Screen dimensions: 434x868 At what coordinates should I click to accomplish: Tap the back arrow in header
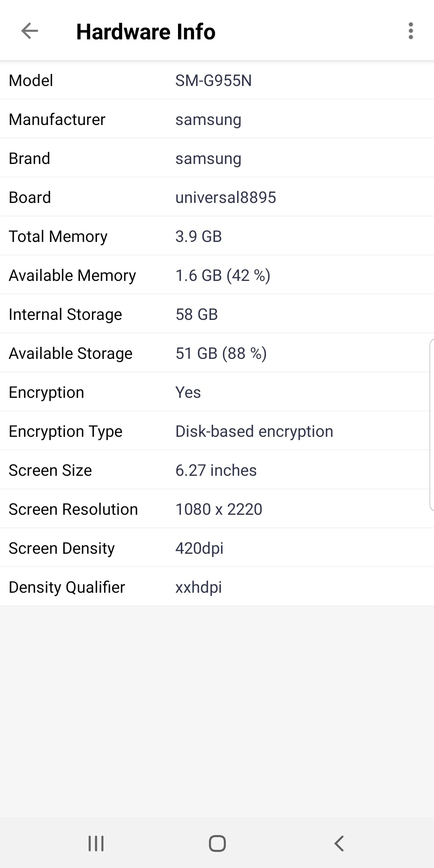pyautogui.click(x=29, y=31)
